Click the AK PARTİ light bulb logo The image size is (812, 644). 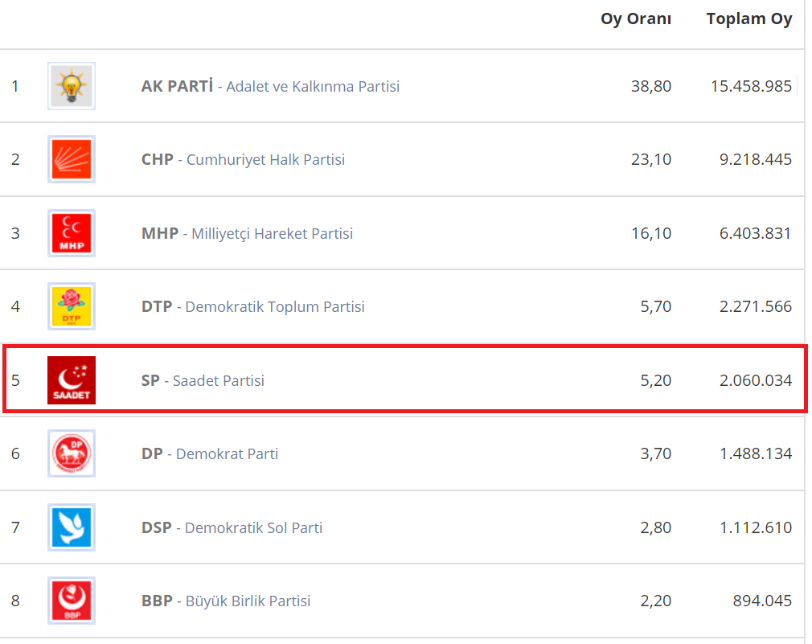tap(72, 86)
